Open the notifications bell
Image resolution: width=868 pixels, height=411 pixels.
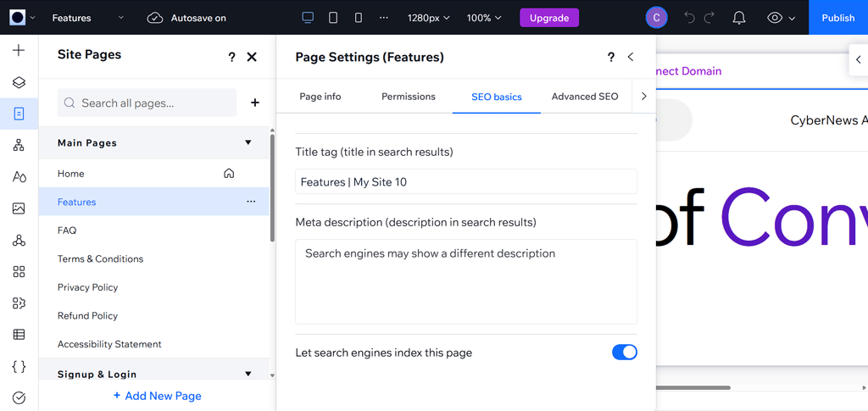(x=739, y=18)
